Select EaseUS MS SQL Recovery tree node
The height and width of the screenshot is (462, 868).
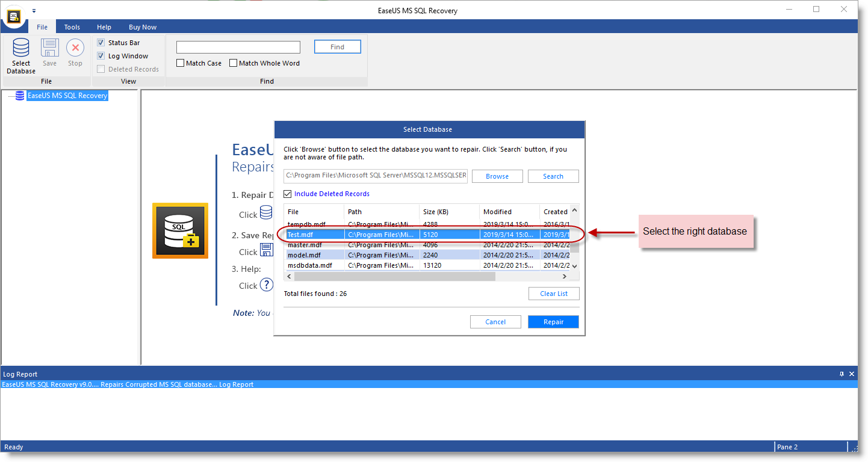tap(67, 96)
